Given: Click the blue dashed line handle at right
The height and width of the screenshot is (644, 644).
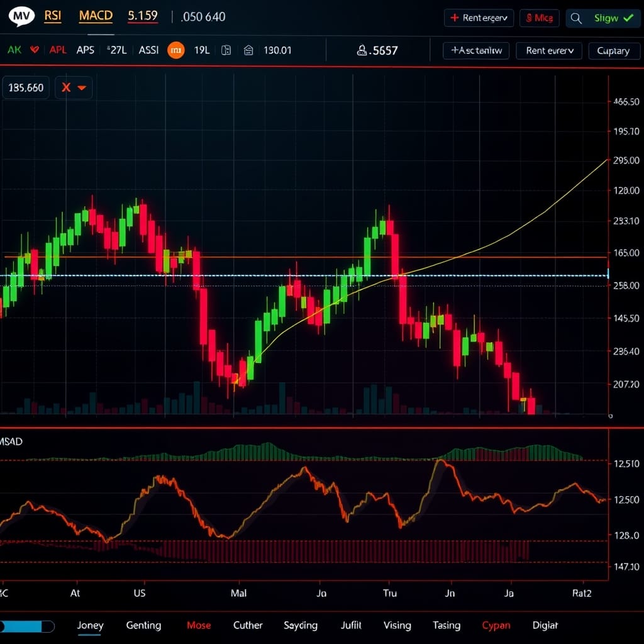Looking at the screenshot, I should [608, 273].
